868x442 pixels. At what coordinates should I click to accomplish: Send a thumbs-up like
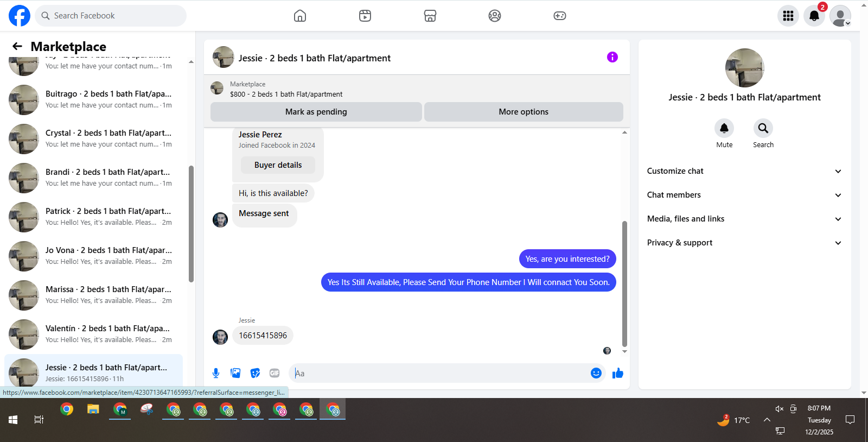coord(618,373)
